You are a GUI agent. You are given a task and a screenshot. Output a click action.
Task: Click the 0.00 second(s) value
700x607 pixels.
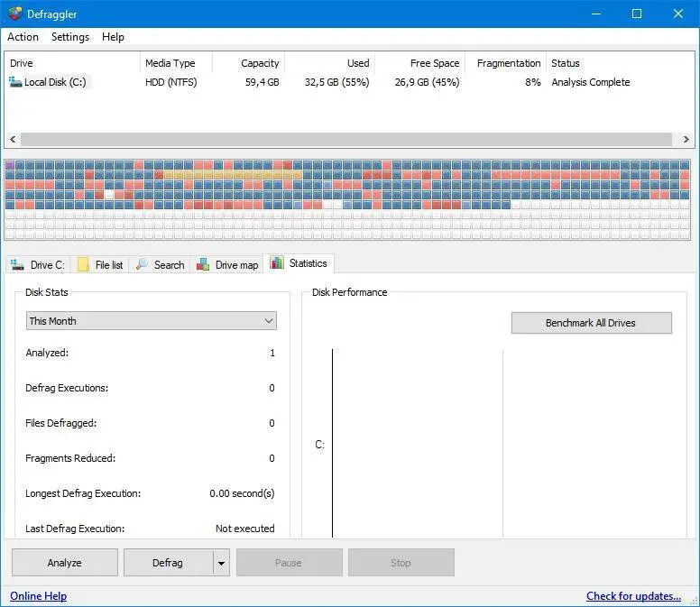pos(242,493)
